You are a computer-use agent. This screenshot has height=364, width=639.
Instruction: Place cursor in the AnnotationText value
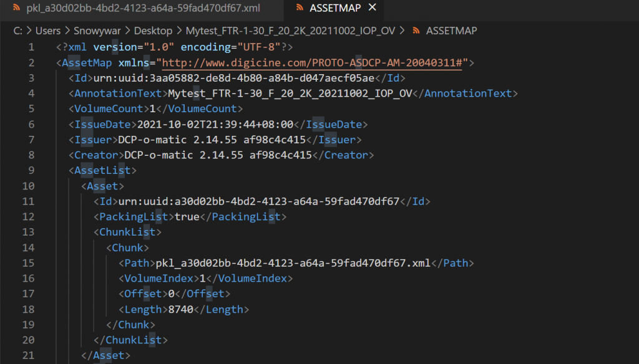(x=290, y=93)
